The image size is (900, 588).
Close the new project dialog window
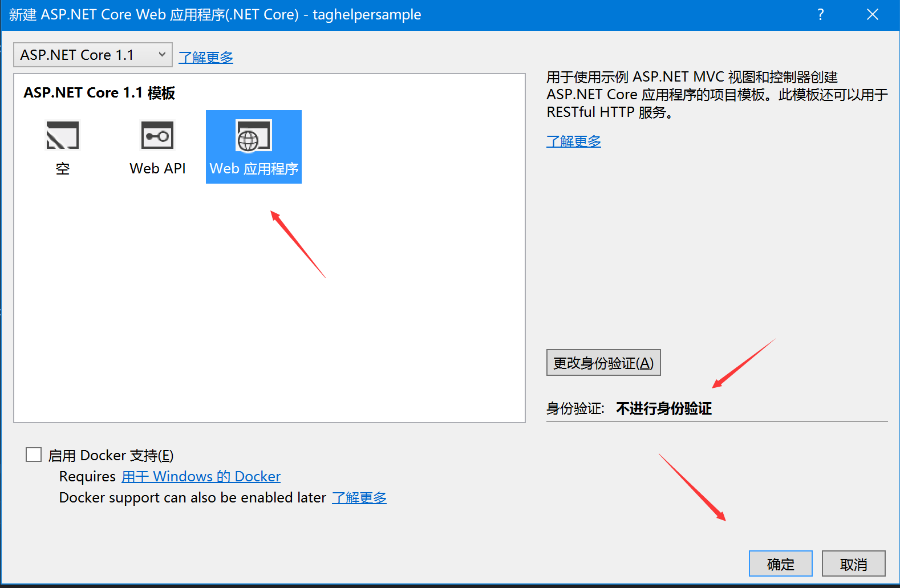pyautogui.click(x=872, y=15)
